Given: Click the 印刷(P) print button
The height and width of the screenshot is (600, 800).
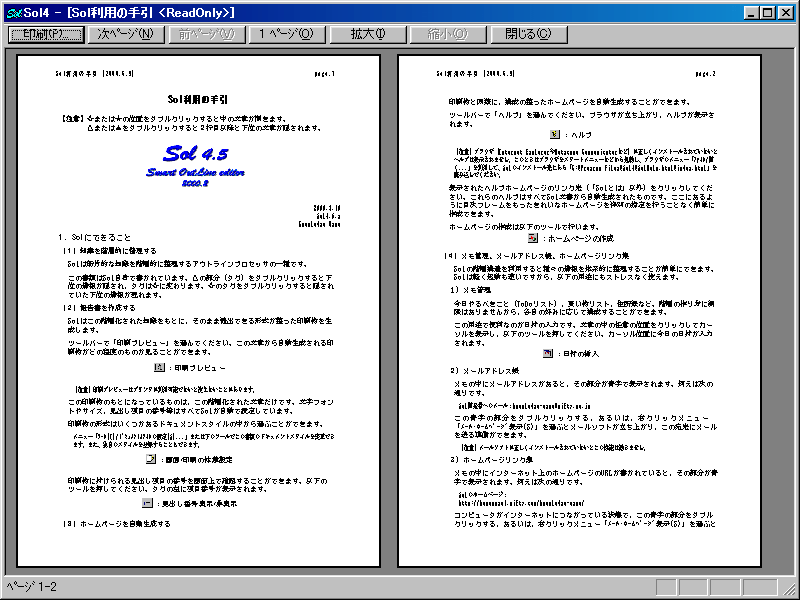Looking at the screenshot, I should click(x=46, y=34).
